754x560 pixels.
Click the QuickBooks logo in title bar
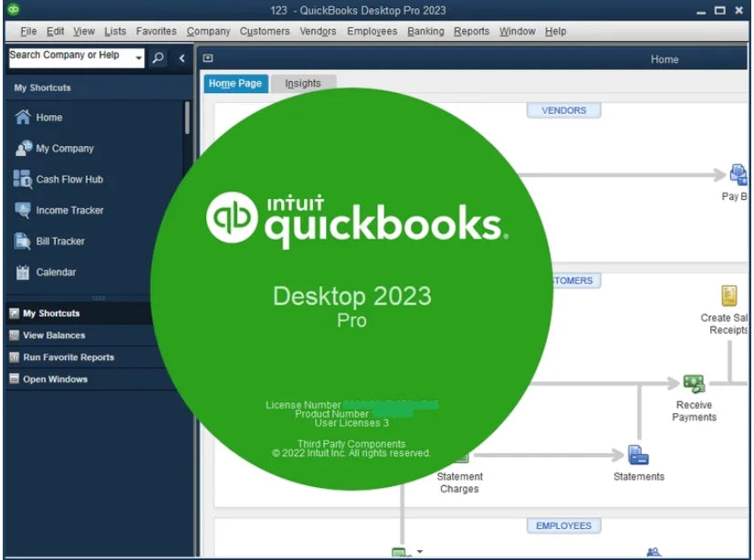(14, 9)
